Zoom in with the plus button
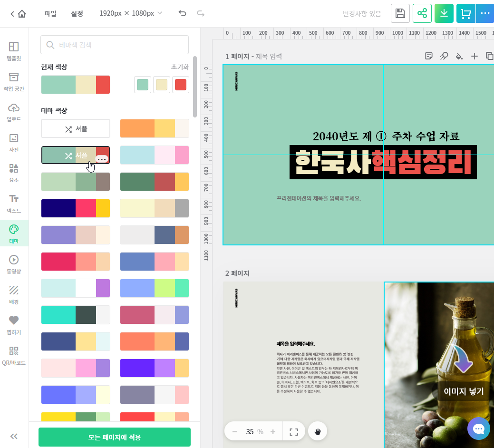This screenshot has height=448, width=494. [273, 432]
